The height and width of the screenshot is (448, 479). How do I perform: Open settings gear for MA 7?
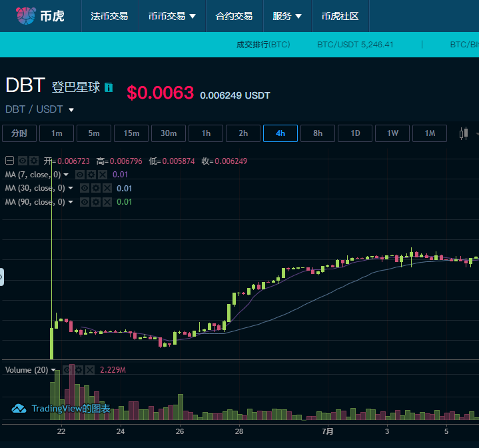pyautogui.click(x=91, y=175)
